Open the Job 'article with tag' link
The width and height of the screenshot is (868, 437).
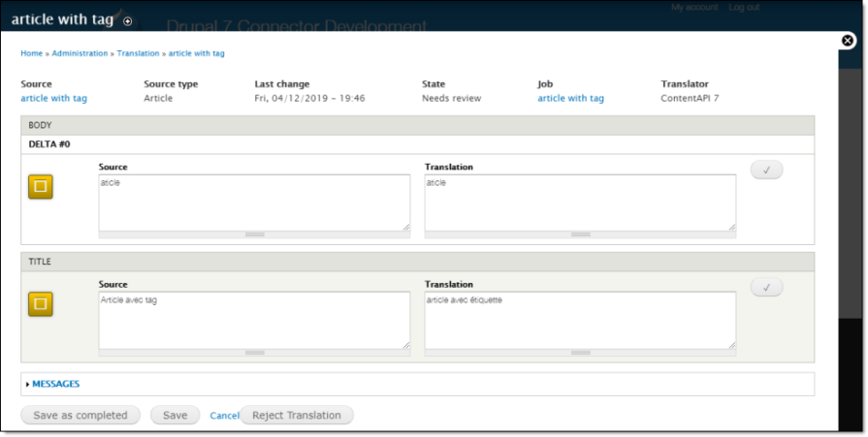point(570,99)
